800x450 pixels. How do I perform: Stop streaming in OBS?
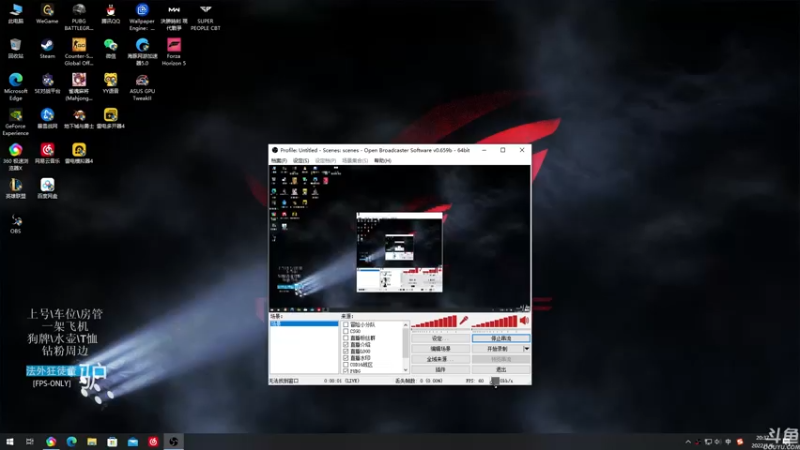coord(501,338)
